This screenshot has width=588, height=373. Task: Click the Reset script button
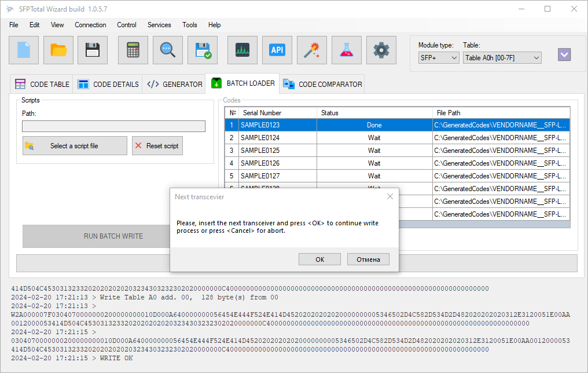point(157,145)
